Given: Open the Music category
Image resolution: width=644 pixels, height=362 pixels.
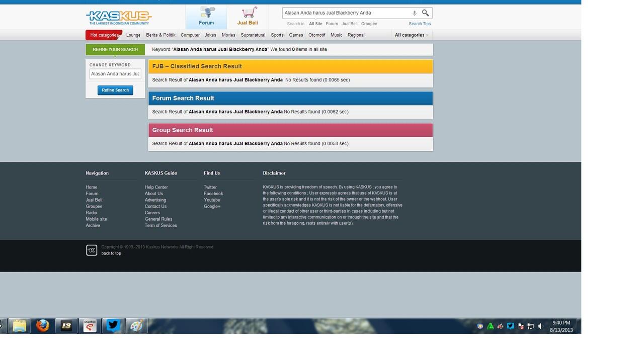Looking at the screenshot, I should (336, 35).
